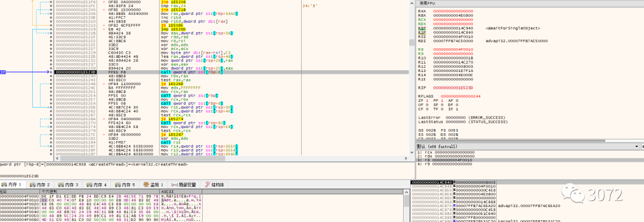Select the r8 argument row in call panel
Screen dimensions: 644x222
[x=527, y=160]
